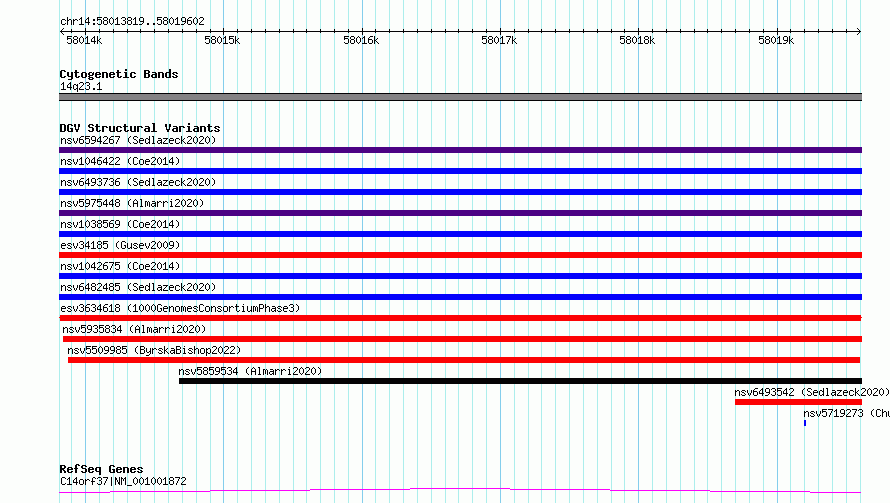Click the chr14:58013819..58019602 coordinate label

132,21
